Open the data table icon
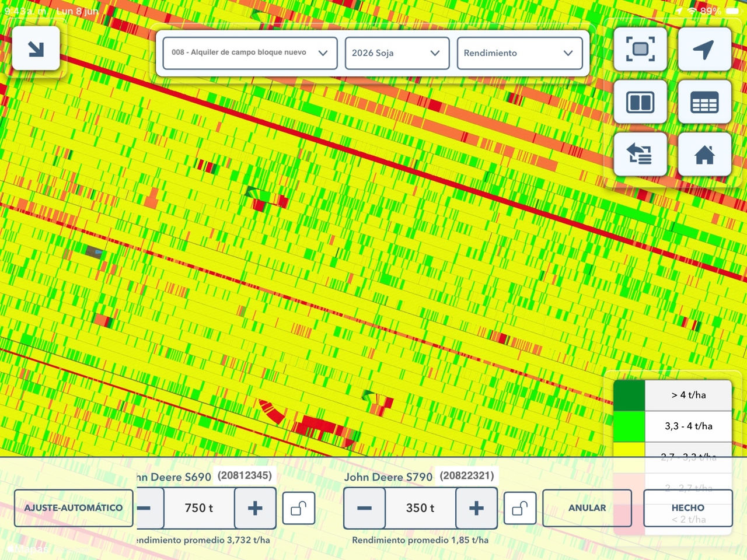Screen dimensions: 747x560 click(x=704, y=102)
